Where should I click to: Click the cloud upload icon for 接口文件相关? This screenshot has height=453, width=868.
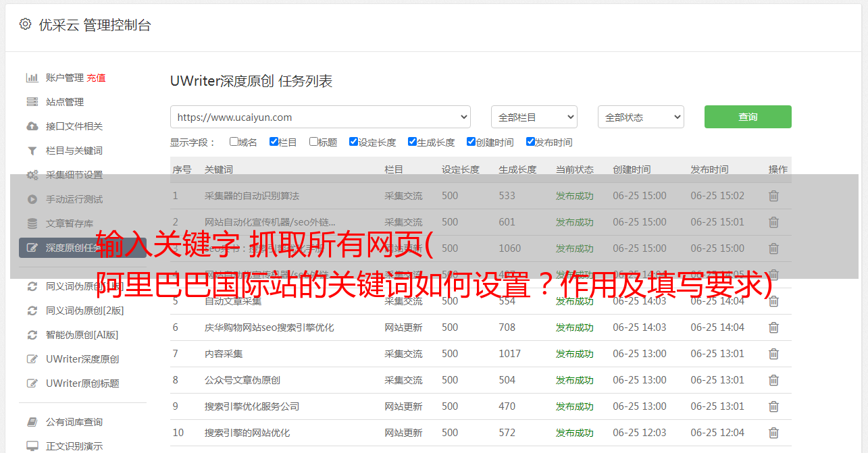click(x=32, y=126)
